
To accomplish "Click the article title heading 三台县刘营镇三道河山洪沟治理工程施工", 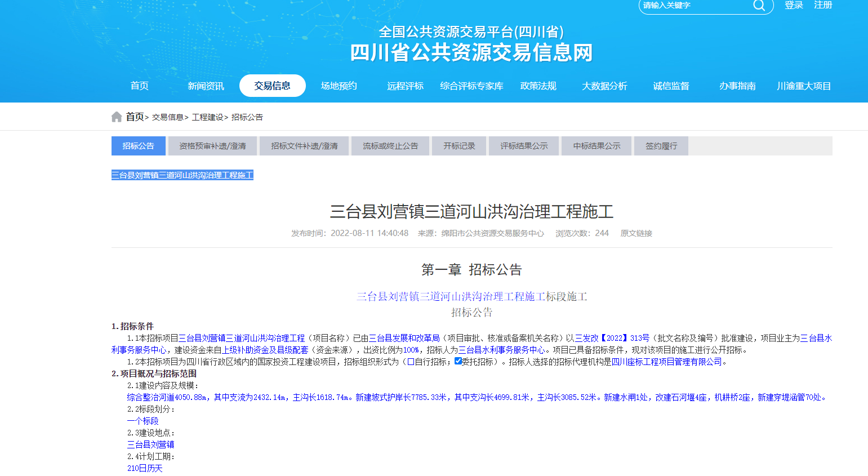I will [471, 212].
